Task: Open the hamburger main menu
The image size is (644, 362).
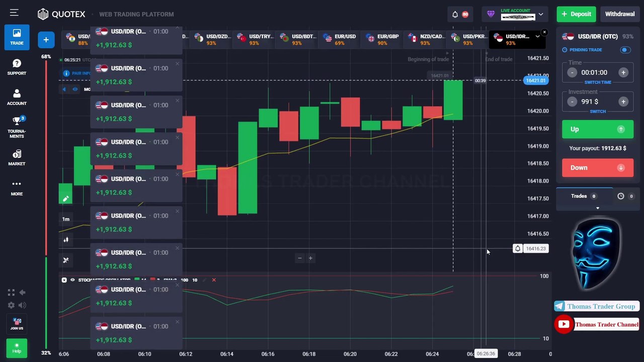Action: (x=14, y=13)
